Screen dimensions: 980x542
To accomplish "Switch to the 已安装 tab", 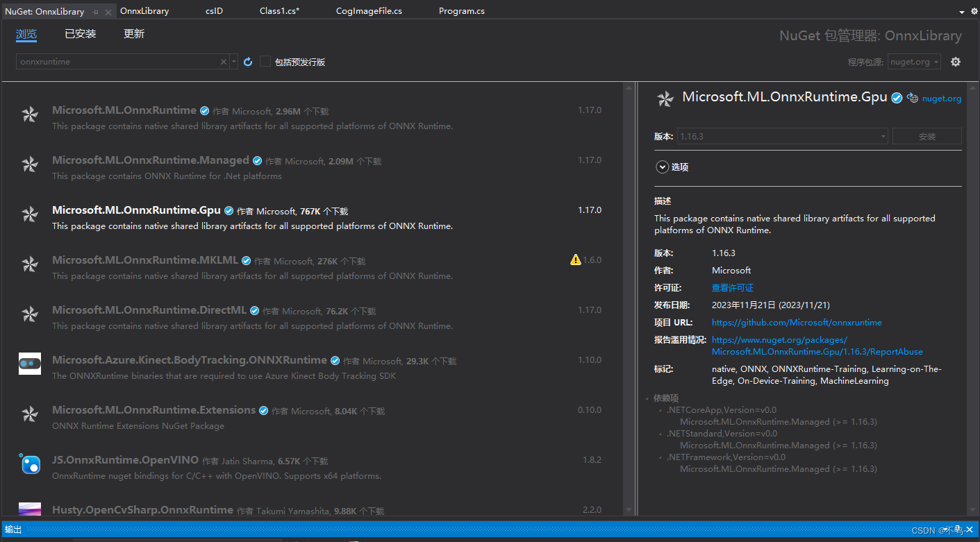I will pyautogui.click(x=79, y=33).
